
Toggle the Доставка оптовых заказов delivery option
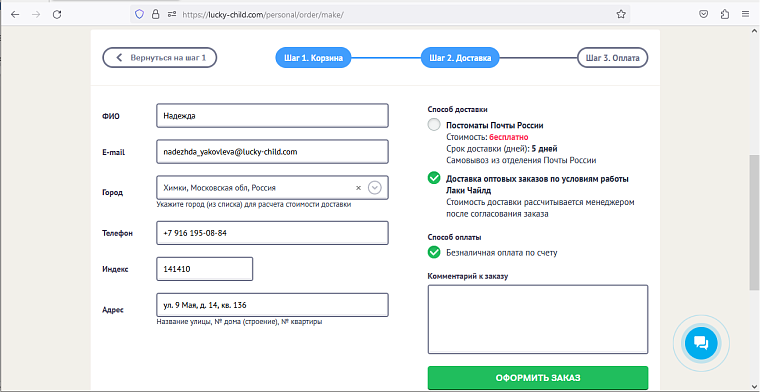tap(434, 178)
